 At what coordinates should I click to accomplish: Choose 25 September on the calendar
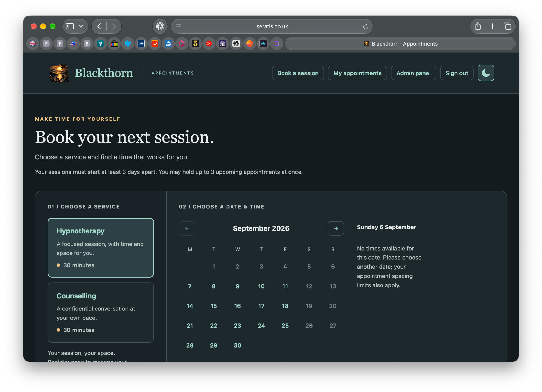[x=285, y=326]
